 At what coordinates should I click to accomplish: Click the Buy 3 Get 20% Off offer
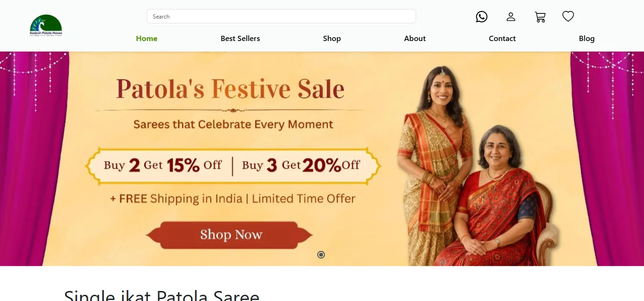pos(301,166)
